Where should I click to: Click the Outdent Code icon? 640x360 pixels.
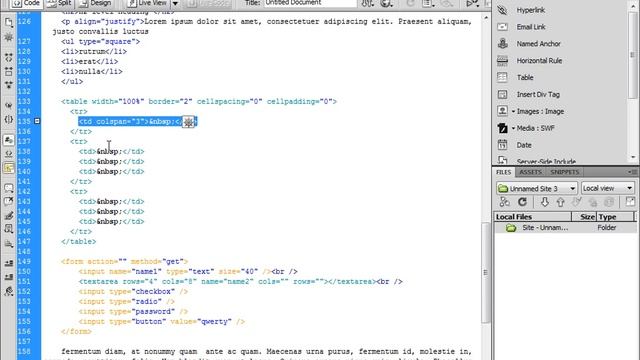point(9,278)
